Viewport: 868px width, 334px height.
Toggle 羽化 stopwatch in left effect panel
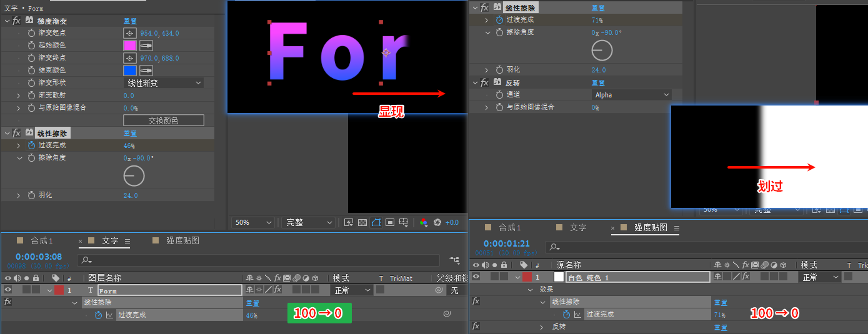tap(32, 195)
